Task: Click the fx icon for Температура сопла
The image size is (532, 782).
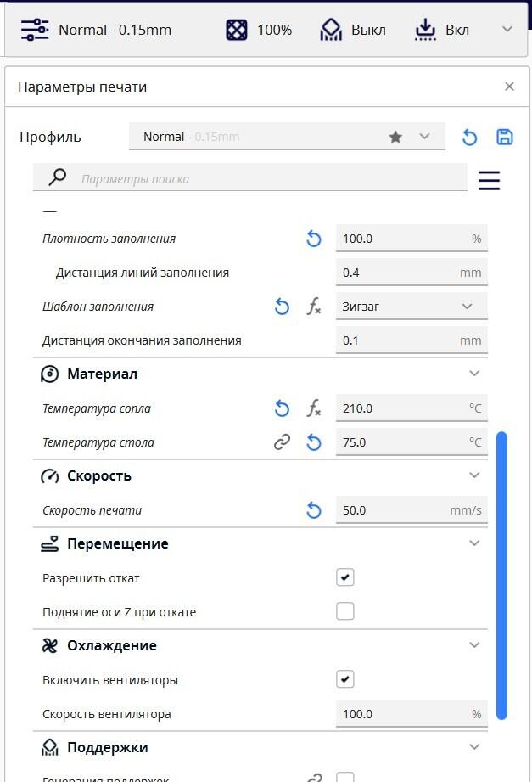Action: click(x=314, y=408)
